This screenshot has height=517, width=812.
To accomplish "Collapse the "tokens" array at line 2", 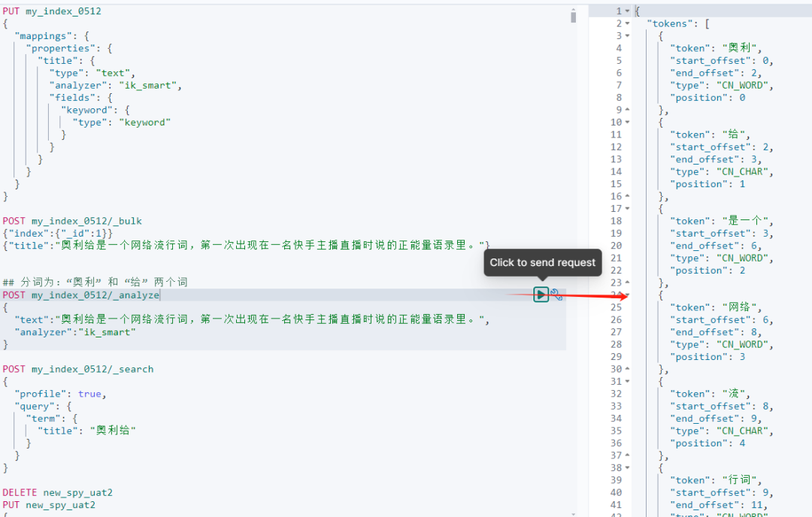I will 627,23.
